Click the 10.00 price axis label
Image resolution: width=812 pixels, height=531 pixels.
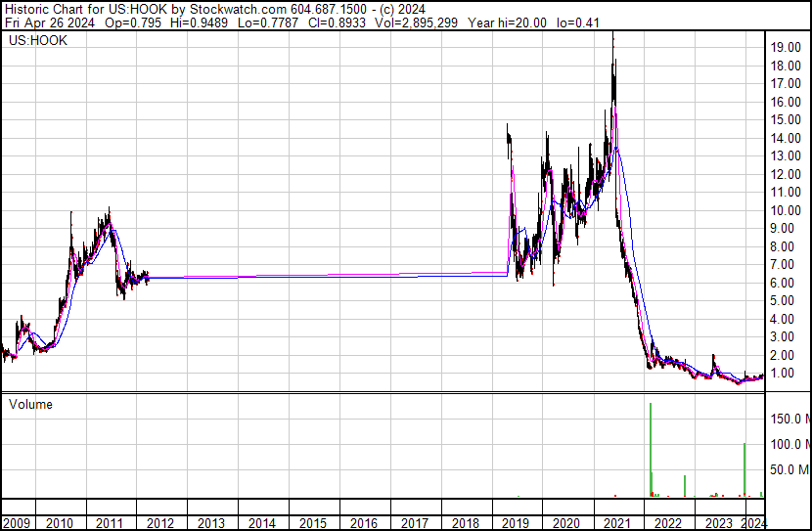tap(785, 210)
